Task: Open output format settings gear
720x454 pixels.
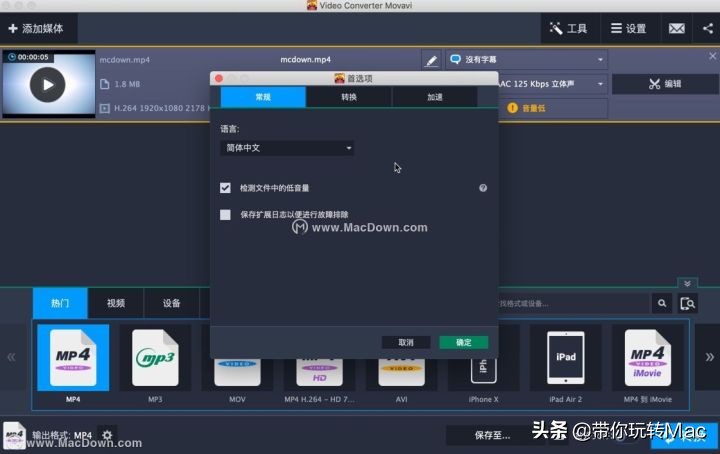Action: tap(107, 435)
